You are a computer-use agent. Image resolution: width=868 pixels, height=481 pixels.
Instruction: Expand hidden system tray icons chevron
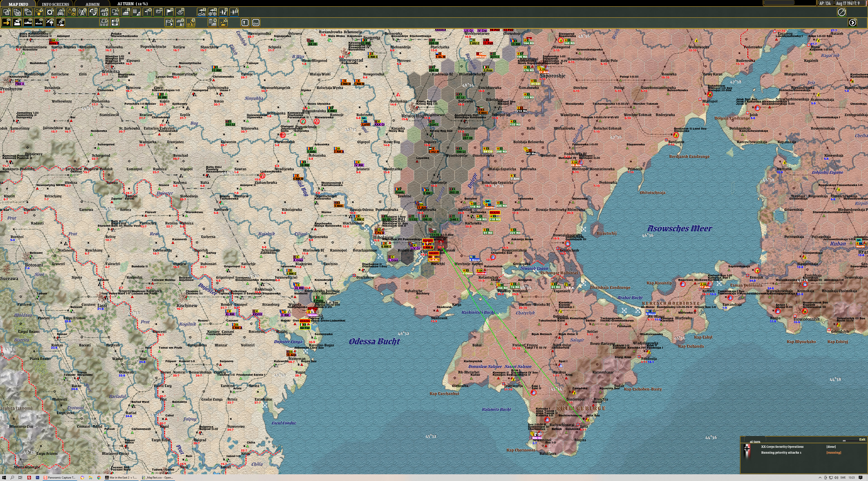point(820,477)
